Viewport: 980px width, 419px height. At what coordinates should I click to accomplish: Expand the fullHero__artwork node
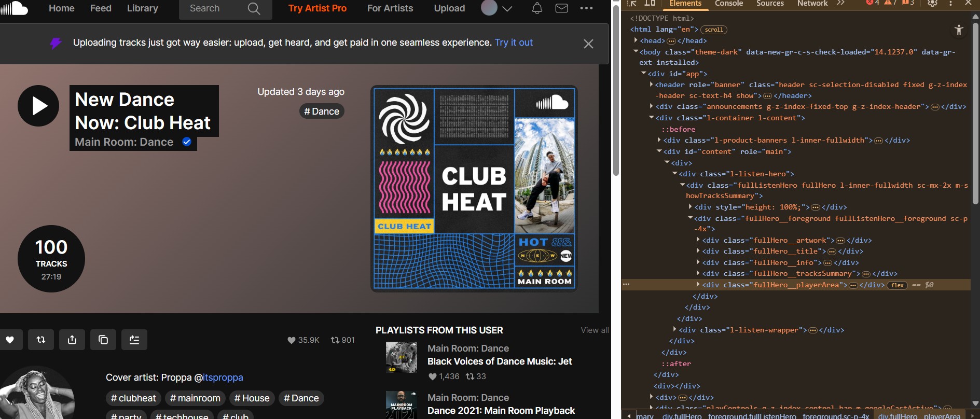coord(698,240)
